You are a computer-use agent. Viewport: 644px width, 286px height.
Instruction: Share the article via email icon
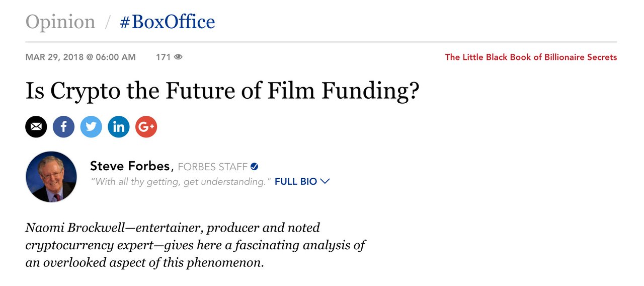[36, 127]
